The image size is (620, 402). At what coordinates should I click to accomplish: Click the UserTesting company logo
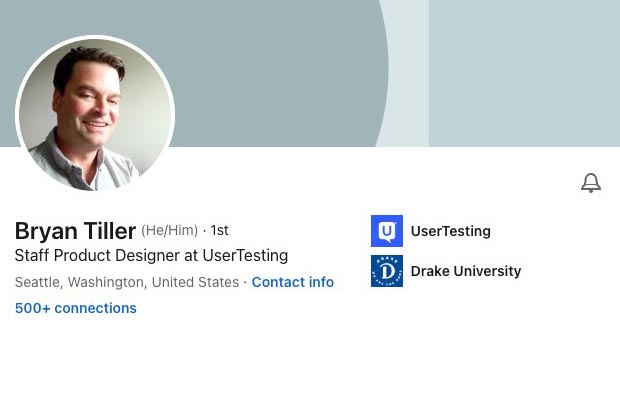click(387, 231)
